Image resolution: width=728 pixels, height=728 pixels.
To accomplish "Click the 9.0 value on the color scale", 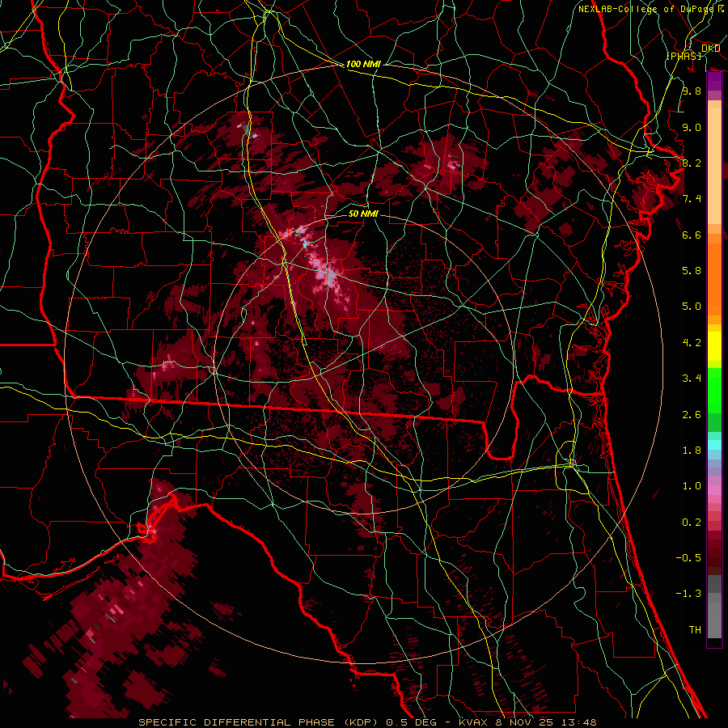I will point(692,127).
